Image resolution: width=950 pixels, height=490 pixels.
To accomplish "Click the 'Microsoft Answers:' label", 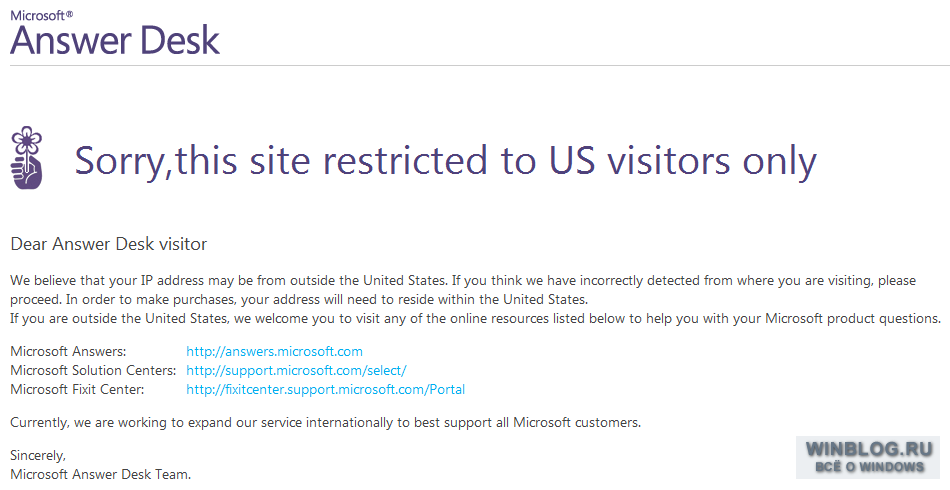I will pyautogui.click(x=68, y=351).
